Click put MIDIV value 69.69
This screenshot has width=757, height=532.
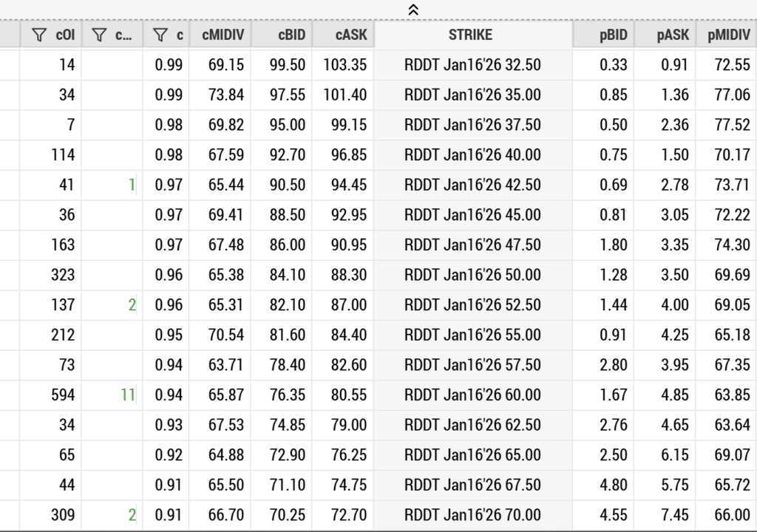(733, 275)
